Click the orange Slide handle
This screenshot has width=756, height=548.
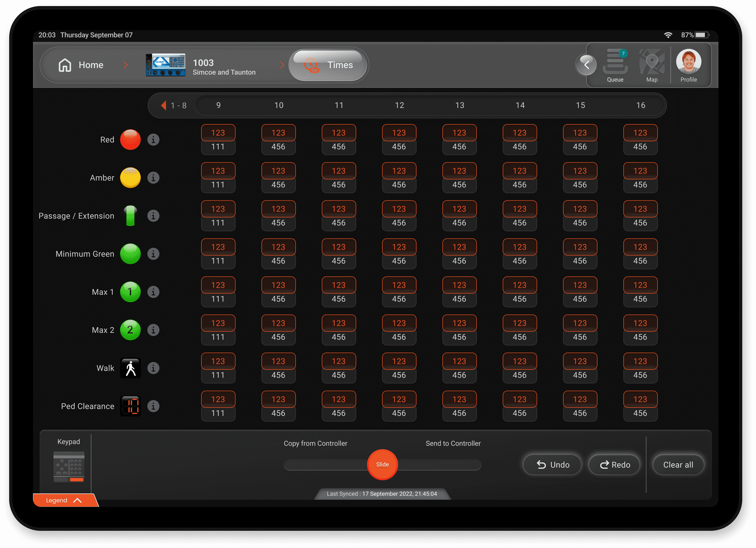click(382, 465)
